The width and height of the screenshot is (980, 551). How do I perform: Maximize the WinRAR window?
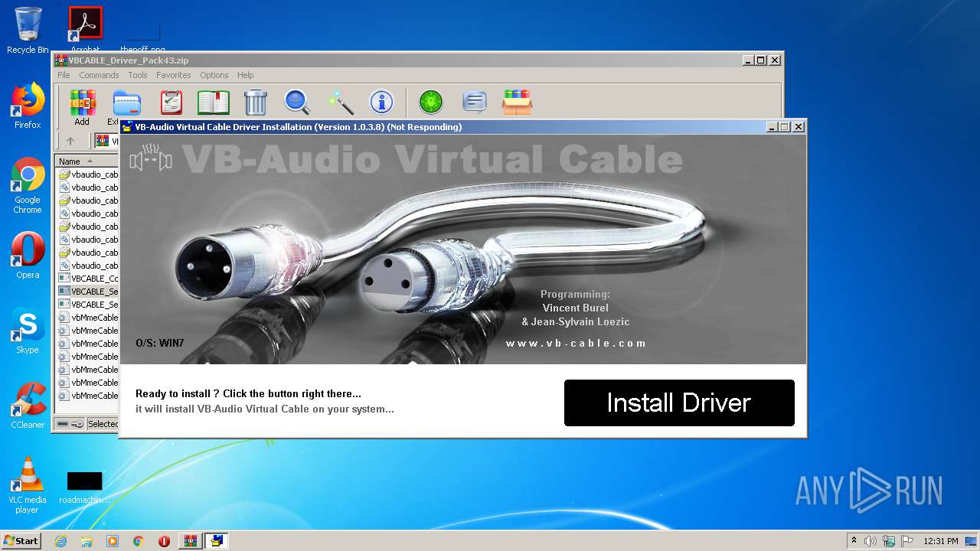click(761, 60)
